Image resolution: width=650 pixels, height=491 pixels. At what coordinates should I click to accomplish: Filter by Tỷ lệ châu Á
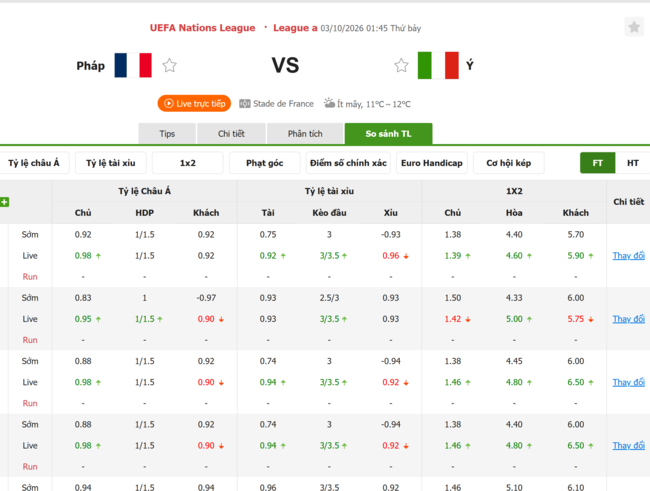[34, 163]
